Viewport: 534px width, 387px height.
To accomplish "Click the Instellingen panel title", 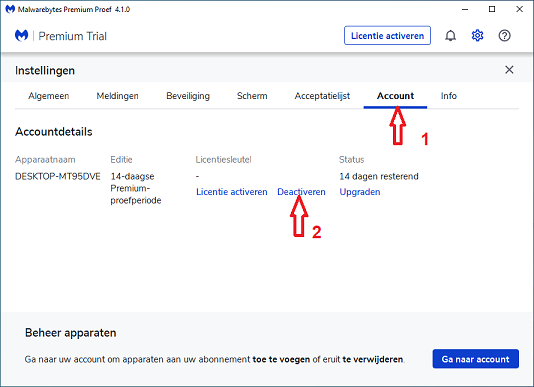I will click(x=45, y=71).
